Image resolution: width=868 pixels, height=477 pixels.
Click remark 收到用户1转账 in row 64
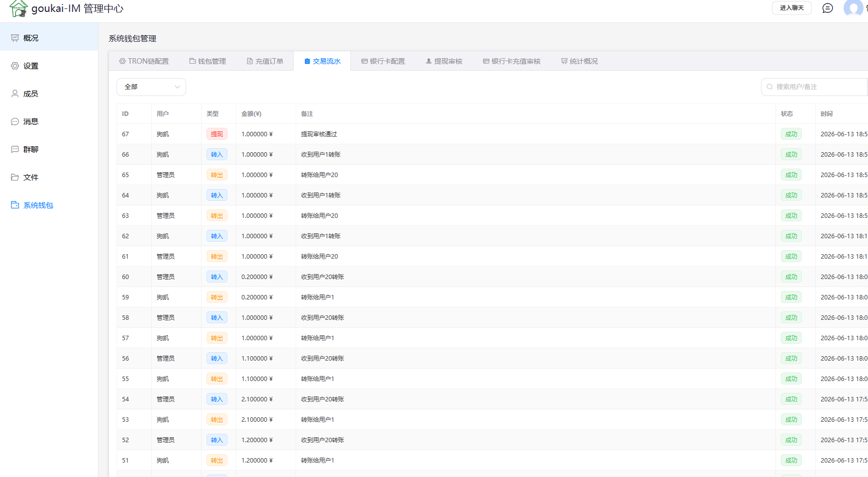tap(321, 195)
